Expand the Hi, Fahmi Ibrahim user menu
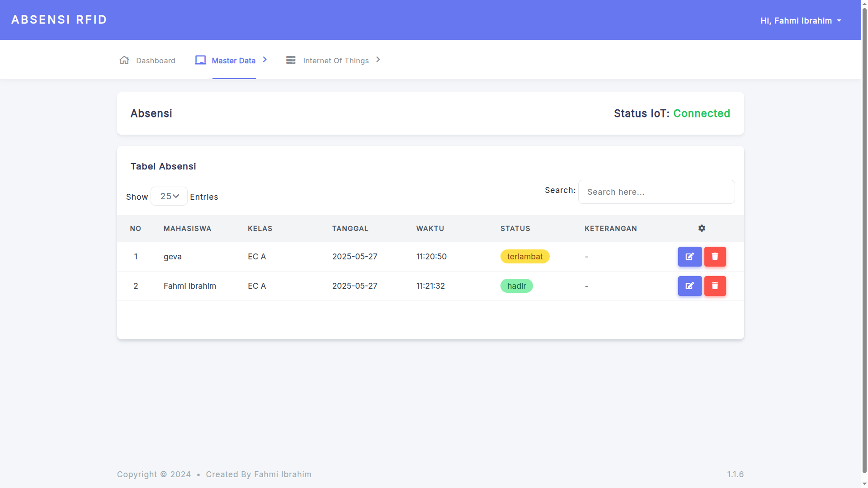868x488 pixels. pyautogui.click(x=800, y=21)
